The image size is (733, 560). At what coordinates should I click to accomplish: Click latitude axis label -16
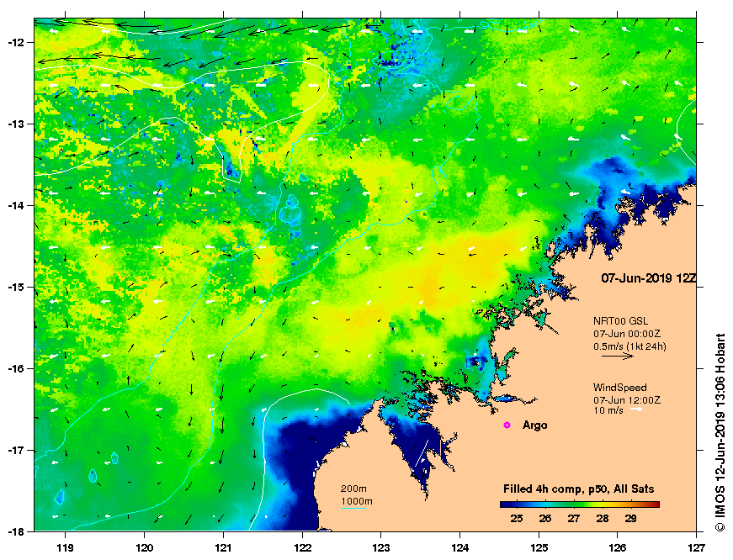[15, 368]
